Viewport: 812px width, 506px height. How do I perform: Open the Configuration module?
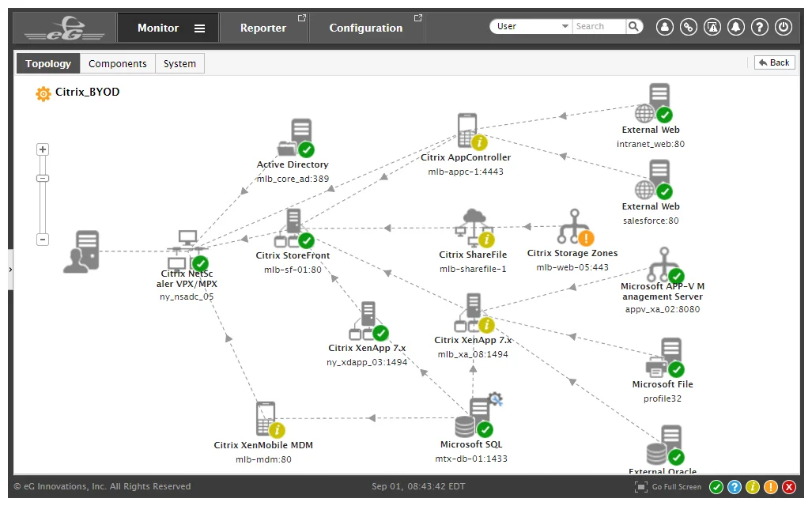[366, 28]
